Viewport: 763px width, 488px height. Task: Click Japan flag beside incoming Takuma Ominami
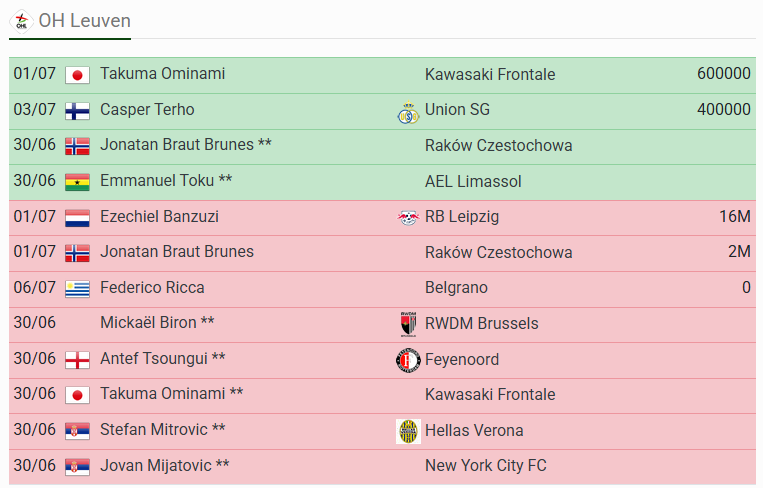click(77, 75)
